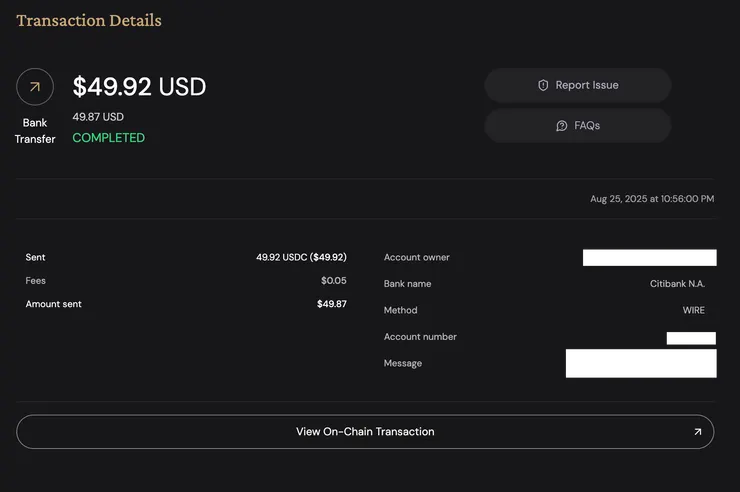Click the chat bubble icon beside FAQs
Image resolution: width=740 pixels, height=492 pixels.
[x=562, y=126]
